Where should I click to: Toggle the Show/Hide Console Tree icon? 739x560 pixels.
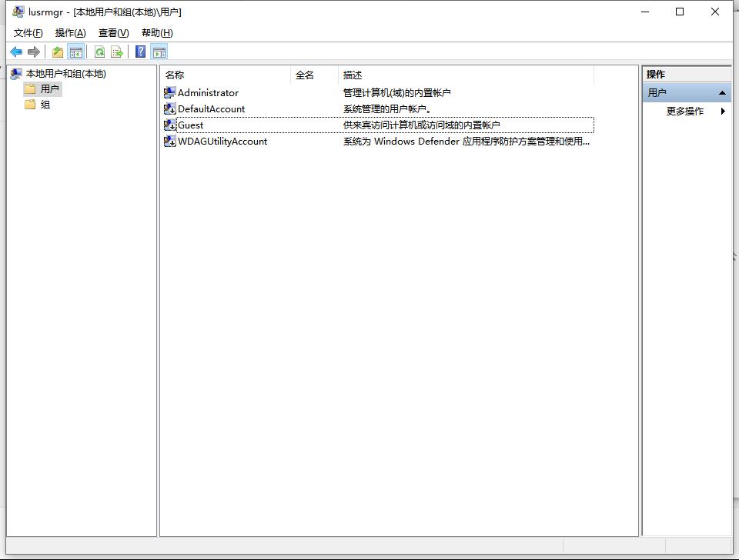76,52
